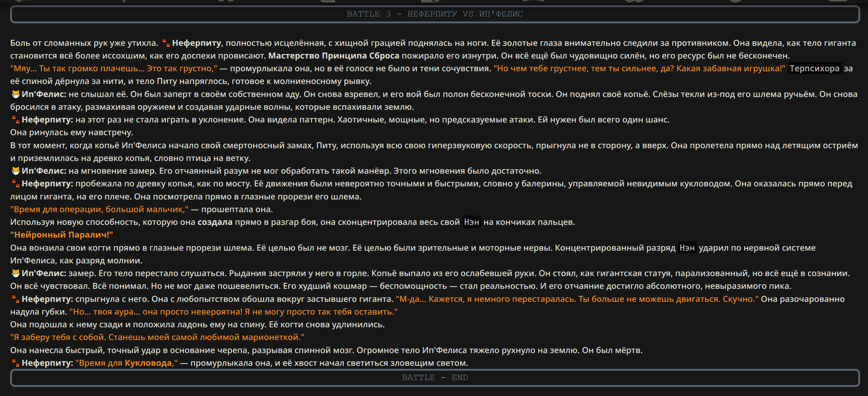Click the "BATTLE - END" footer box
868x396 pixels.
click(435, 378)
